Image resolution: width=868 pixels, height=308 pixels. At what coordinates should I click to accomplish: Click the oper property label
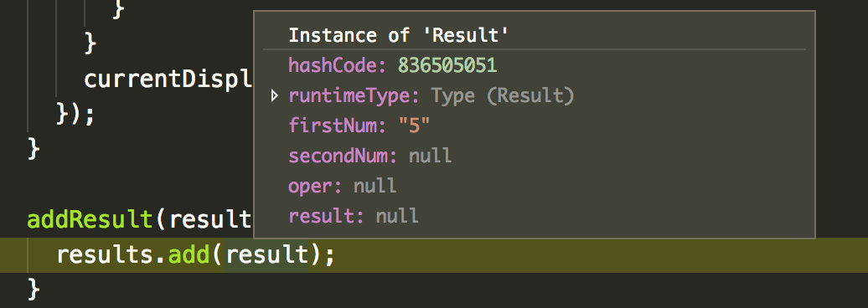[315, 187]
